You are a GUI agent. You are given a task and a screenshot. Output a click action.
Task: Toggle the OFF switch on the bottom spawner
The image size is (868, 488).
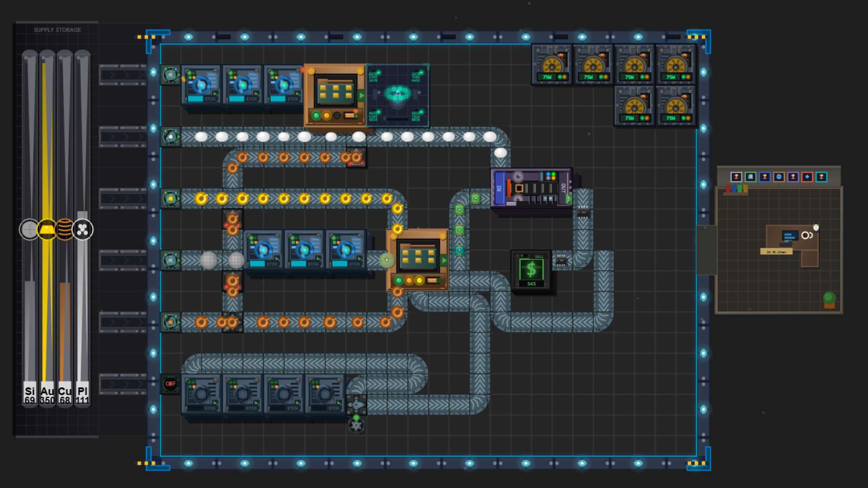click(x=170, y=384)
